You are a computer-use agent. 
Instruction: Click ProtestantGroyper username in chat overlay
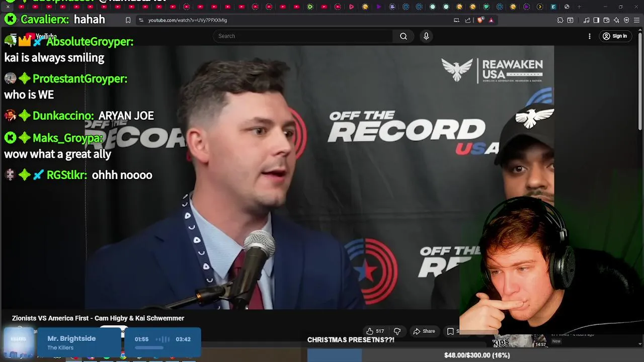click(80, 79)
